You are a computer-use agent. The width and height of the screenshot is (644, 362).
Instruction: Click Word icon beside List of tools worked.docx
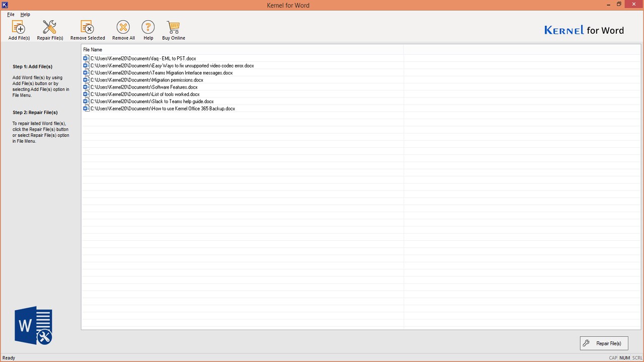(x=86, y=94)
